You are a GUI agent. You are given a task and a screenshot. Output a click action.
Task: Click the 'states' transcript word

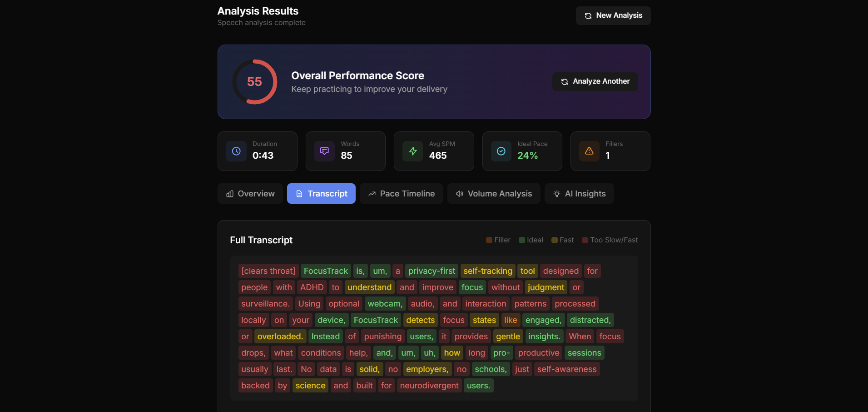click(x=484, y=320)
